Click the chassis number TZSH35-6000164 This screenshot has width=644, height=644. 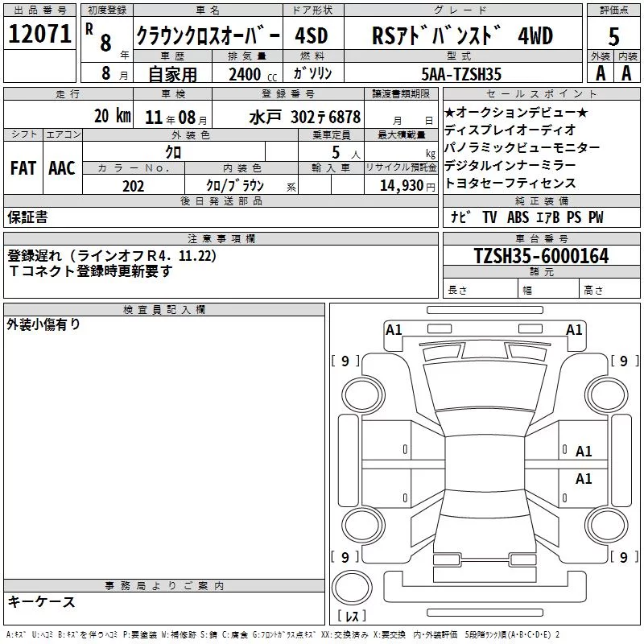point(541,255)
